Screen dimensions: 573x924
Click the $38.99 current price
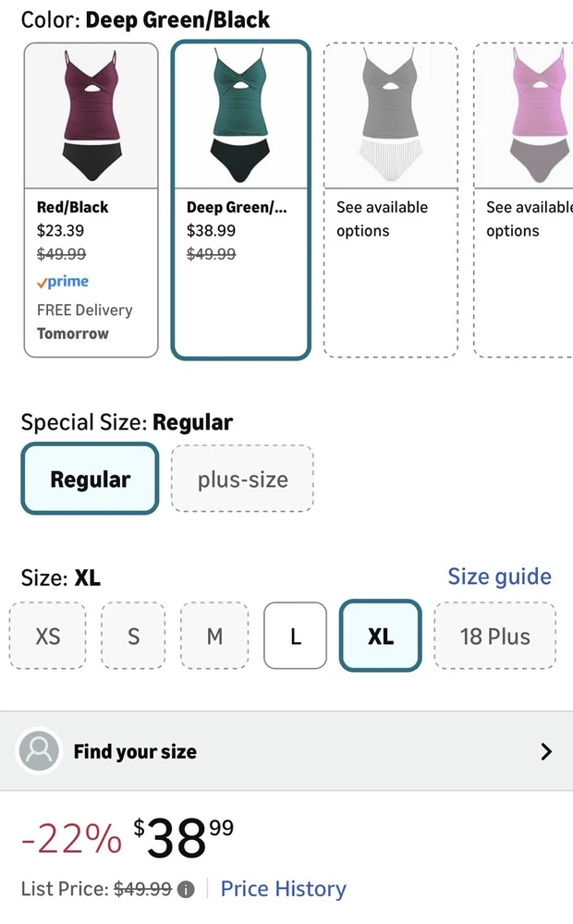(x=183, y=838)
